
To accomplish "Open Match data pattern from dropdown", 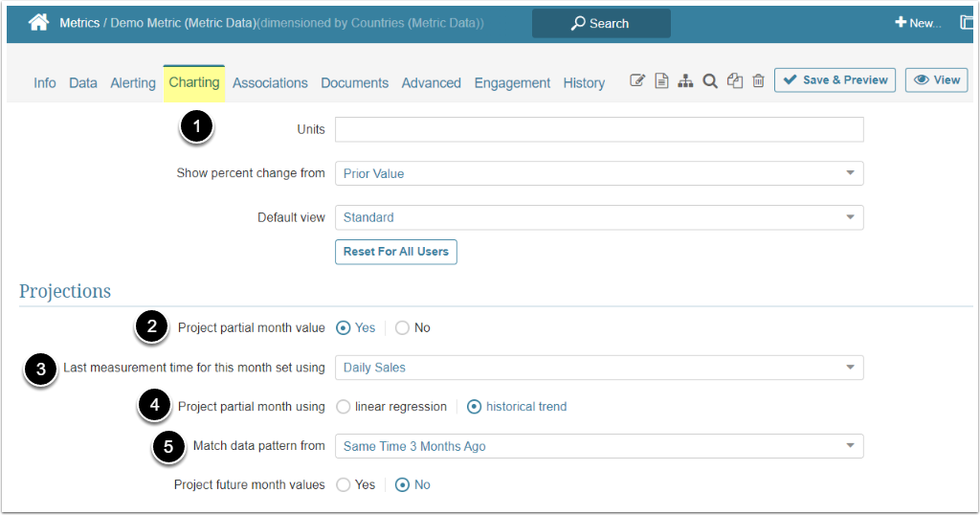I will 599,446.
